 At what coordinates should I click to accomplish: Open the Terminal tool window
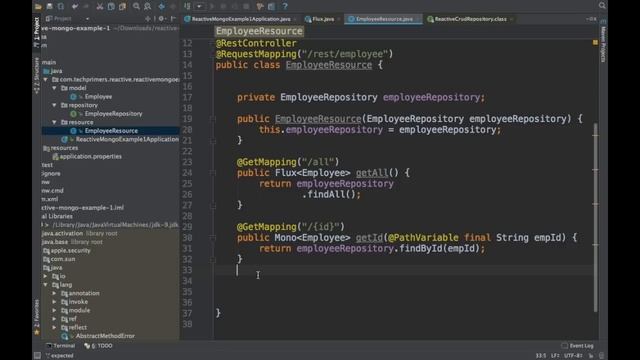61,346
